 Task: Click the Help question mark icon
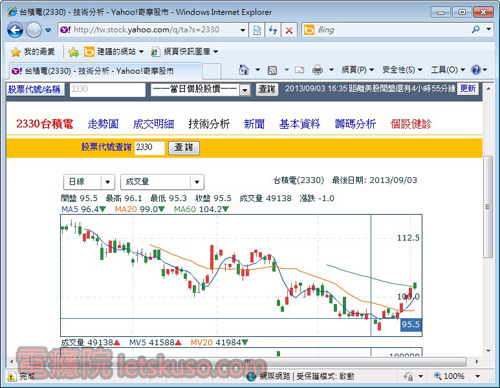tap(476, 70)
